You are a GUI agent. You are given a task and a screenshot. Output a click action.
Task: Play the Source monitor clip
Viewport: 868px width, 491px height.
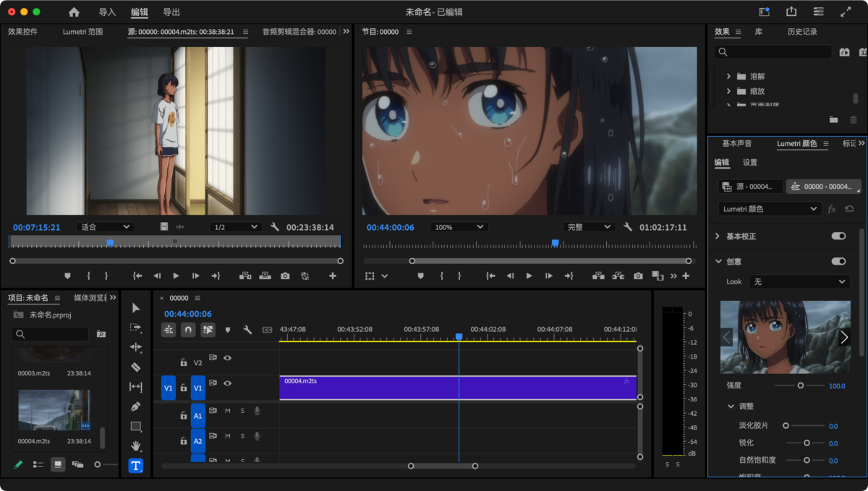pyautogui.click(x=176, y=276)
